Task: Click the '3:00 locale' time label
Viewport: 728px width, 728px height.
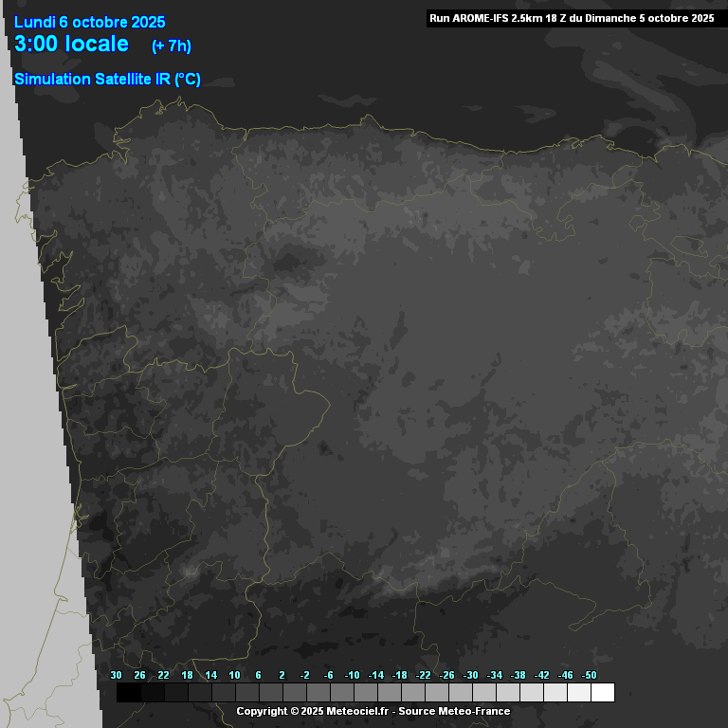Action: point(72,44)
